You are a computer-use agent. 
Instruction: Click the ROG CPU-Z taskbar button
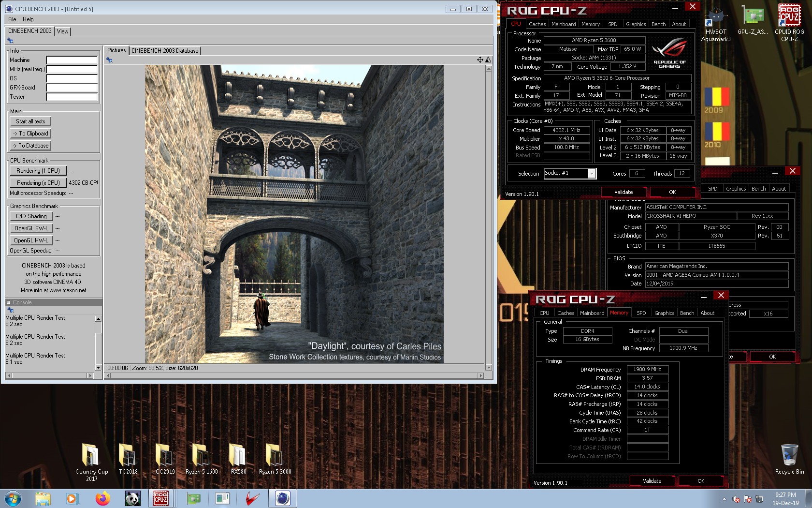[x=161, y=498]
